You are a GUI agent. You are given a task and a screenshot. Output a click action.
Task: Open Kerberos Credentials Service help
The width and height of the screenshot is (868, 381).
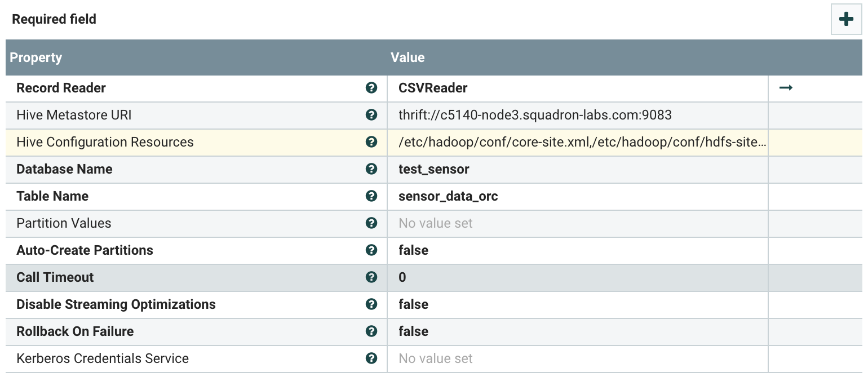[x=371, y=358]
